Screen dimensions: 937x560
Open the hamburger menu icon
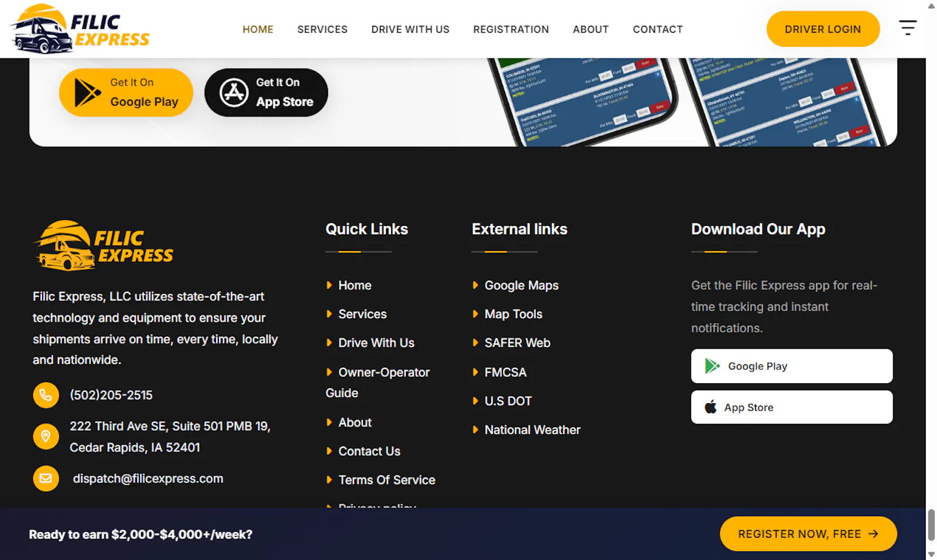pos(908,28)
